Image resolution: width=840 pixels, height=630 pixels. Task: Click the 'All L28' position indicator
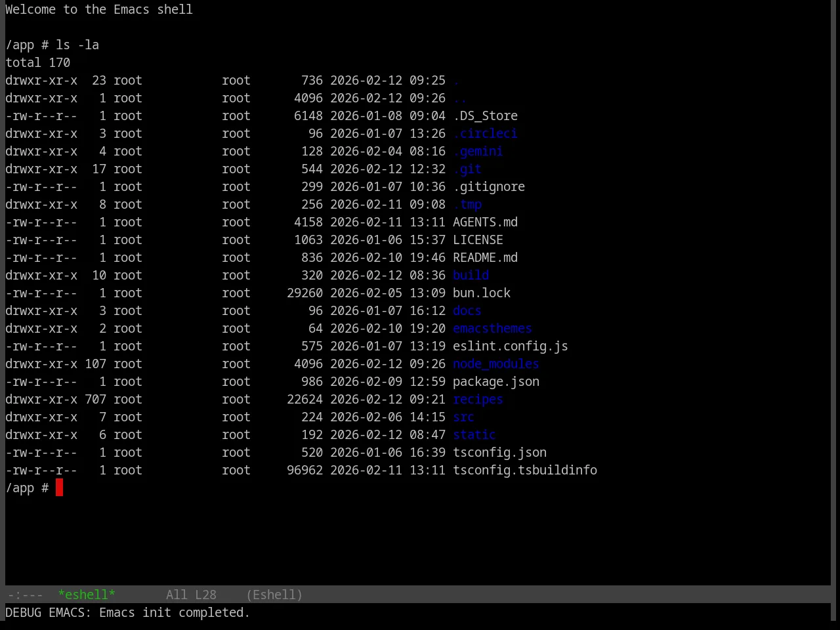(191, 595)
